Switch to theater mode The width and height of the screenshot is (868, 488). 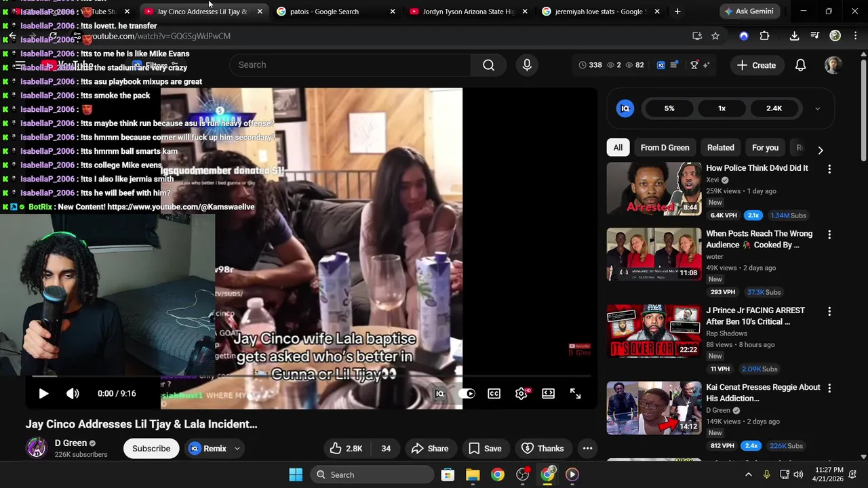pos(548,394)
